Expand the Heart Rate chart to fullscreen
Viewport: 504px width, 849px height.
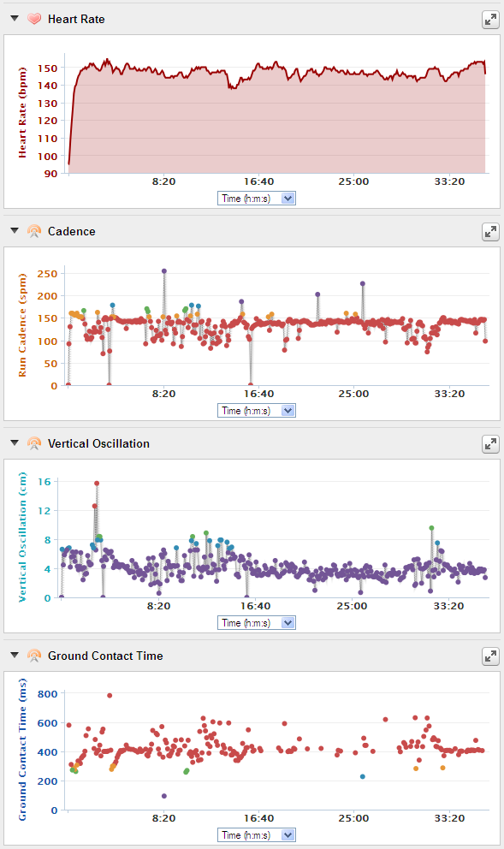point(490,20)
